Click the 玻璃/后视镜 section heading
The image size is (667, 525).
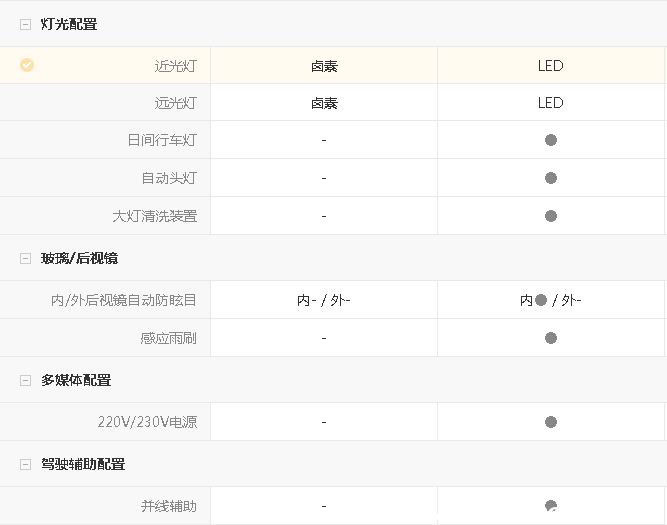point(79,258)
